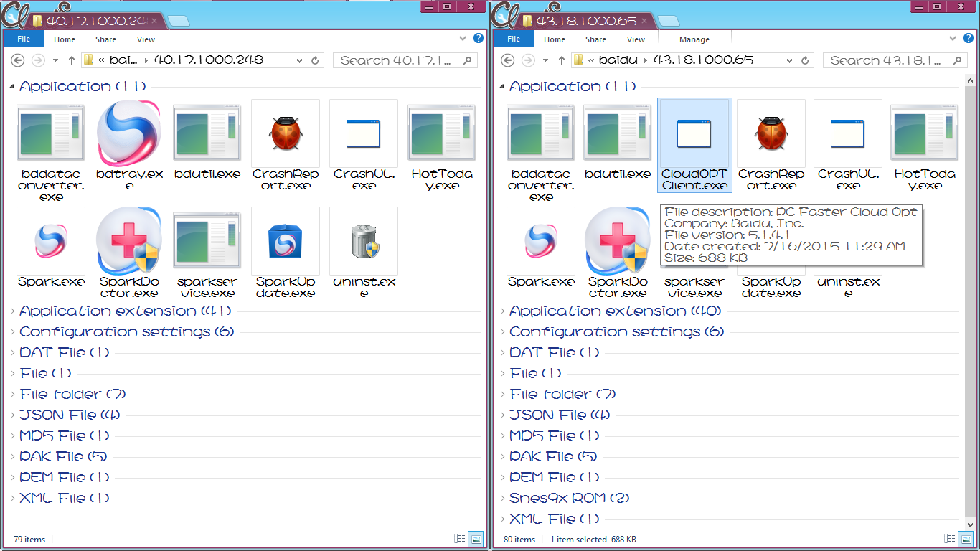Open View tab in left window
This screenshot has width=980, height=551.
point(146,39)
